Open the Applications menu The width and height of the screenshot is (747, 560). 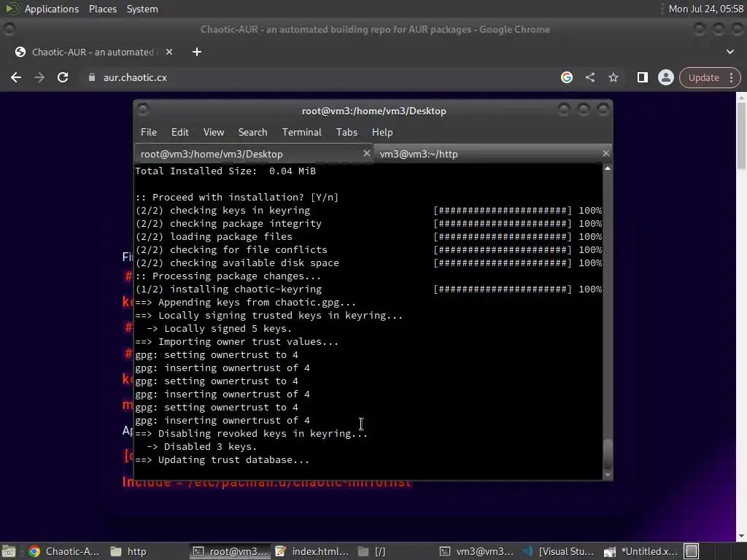(x=52, y=9)
